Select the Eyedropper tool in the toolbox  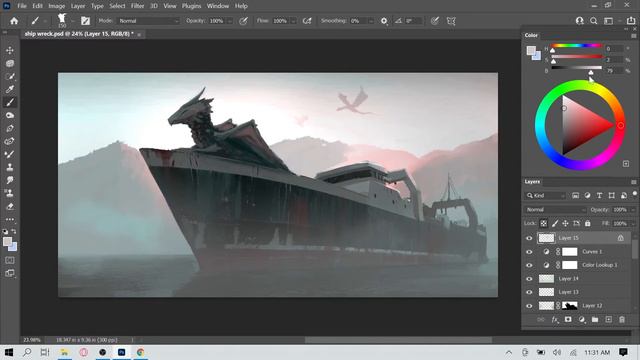click(10, 89)
